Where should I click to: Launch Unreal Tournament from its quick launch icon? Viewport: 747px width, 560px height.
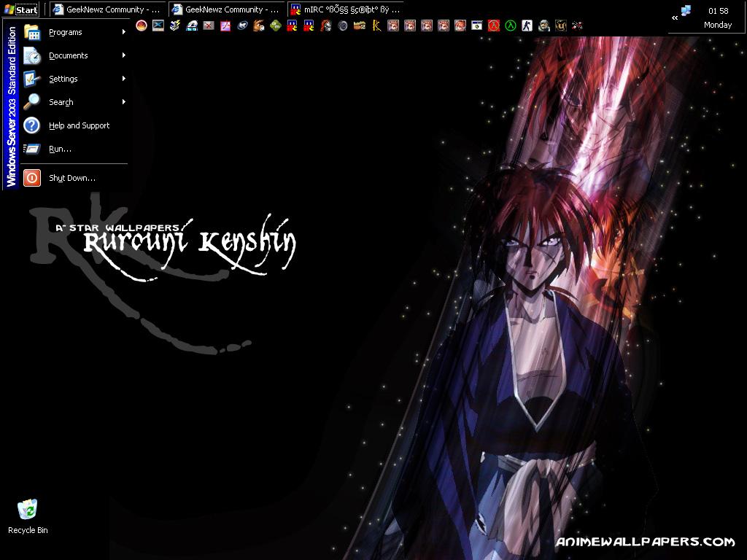point(560,26)
